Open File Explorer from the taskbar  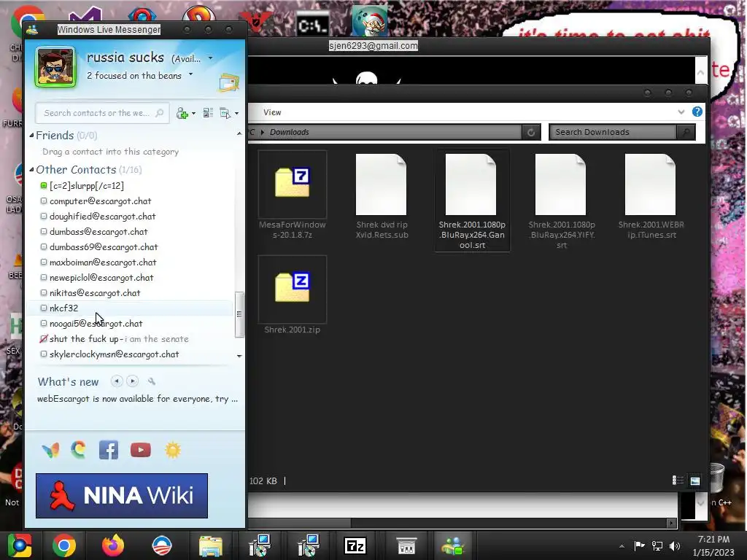211,545
